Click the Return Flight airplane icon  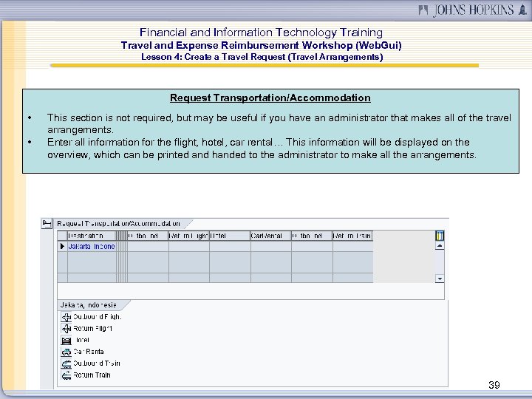pyautogui.click(x=66, y=328)
